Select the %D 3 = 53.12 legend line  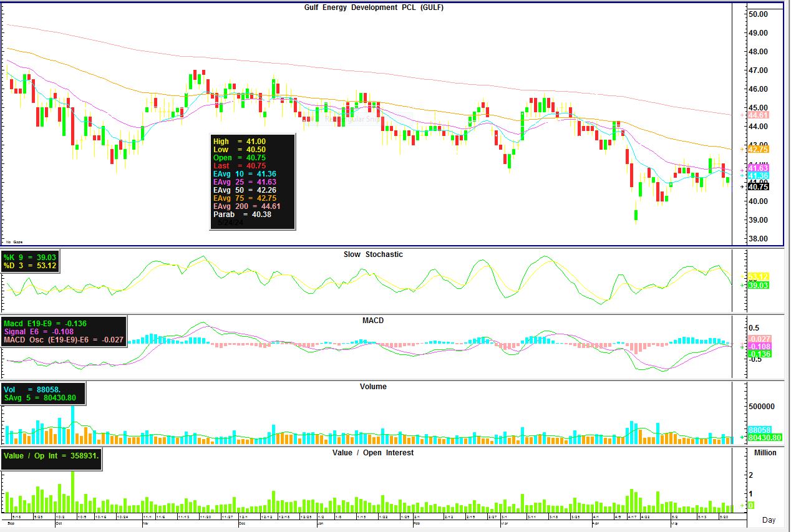pyautogui.click(x=30, y=266)
